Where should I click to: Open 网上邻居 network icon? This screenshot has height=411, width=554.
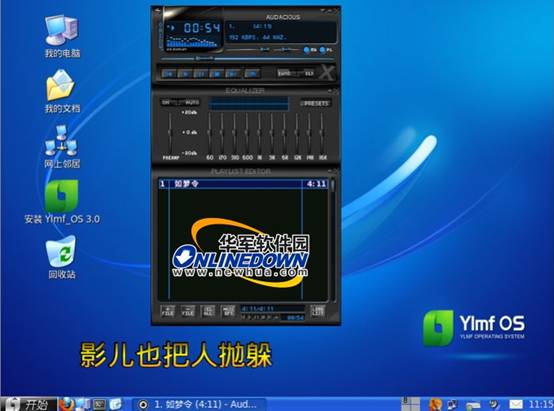[62, 146]
